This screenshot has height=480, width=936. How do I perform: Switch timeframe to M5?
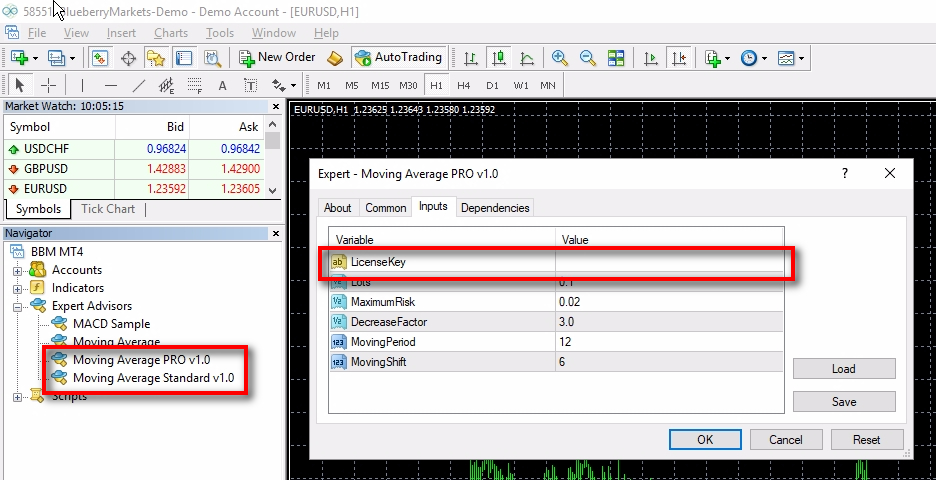pos(352,85)
